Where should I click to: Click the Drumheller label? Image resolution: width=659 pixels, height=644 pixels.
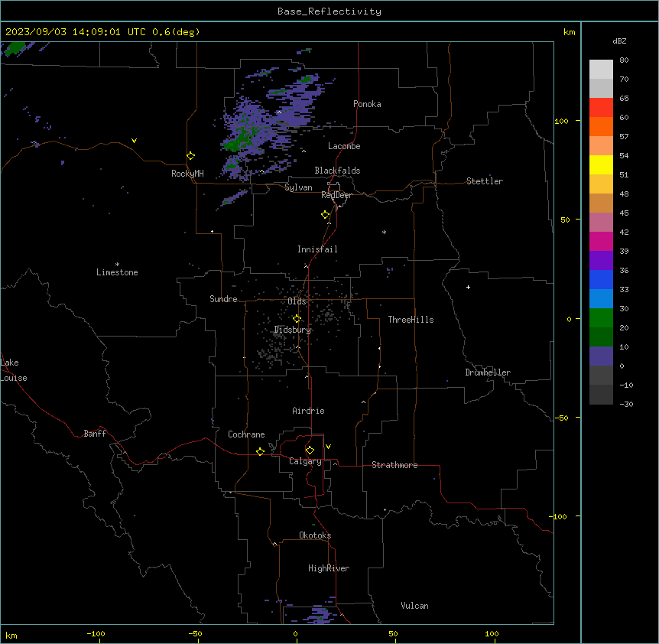click(488, 372)
